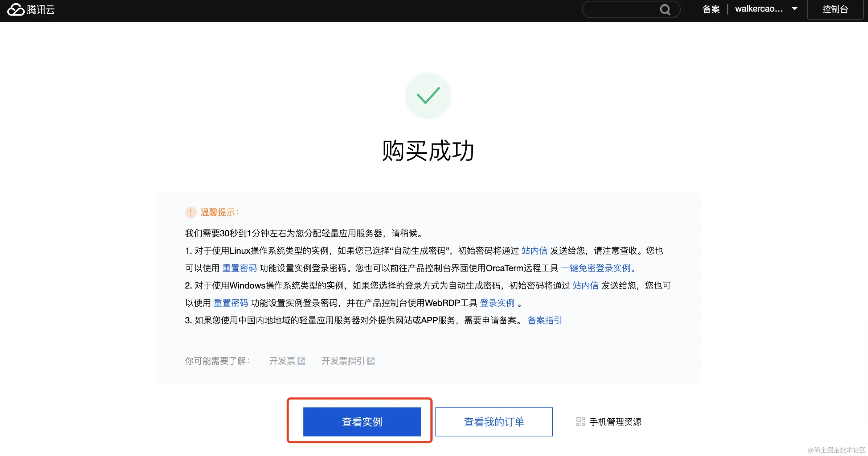Click 登录实例 link for WebRDP
This screenshot has height=456, width=868.
497,303
